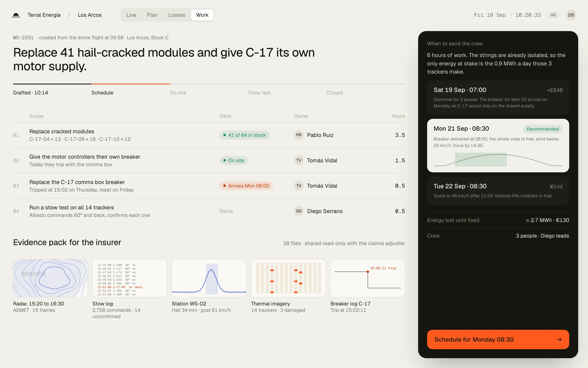Click the Terral Energía dome logo icon
588x368 pixels.
tap(16, 15)
